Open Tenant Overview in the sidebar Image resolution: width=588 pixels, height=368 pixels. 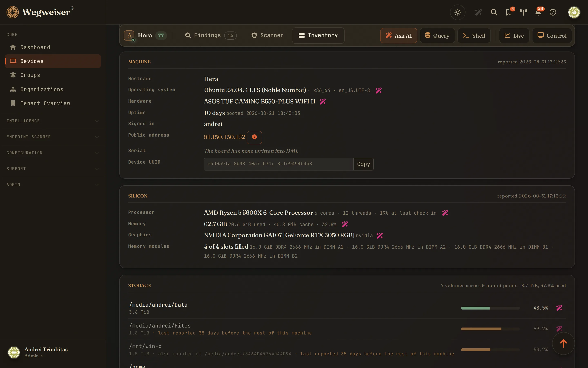(53, 103)
